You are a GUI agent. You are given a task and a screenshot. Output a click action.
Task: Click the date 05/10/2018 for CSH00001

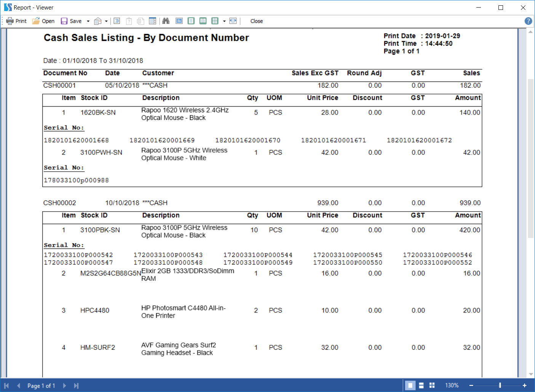tap(122, 85)
